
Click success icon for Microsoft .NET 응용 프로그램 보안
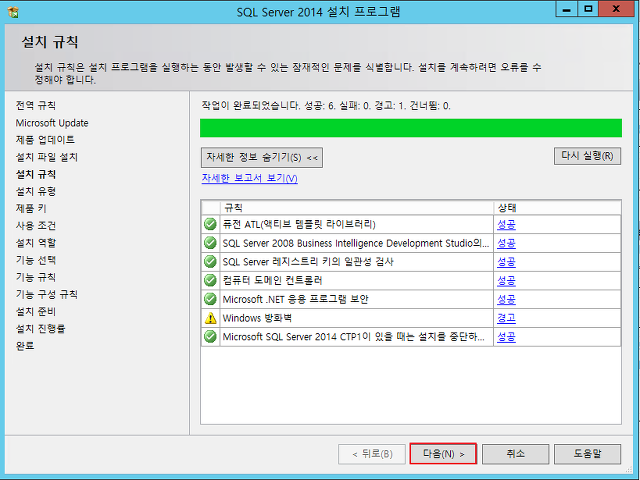coord(210,299)
